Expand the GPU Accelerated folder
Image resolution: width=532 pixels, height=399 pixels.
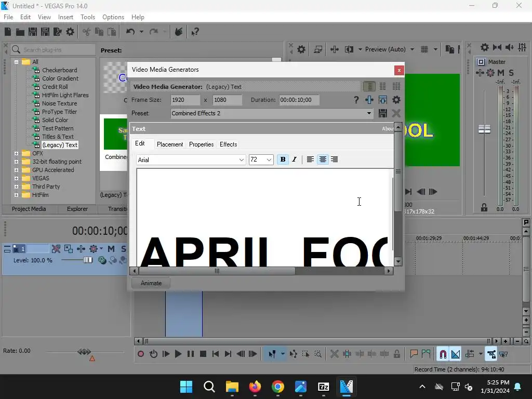tap(16, 170)
